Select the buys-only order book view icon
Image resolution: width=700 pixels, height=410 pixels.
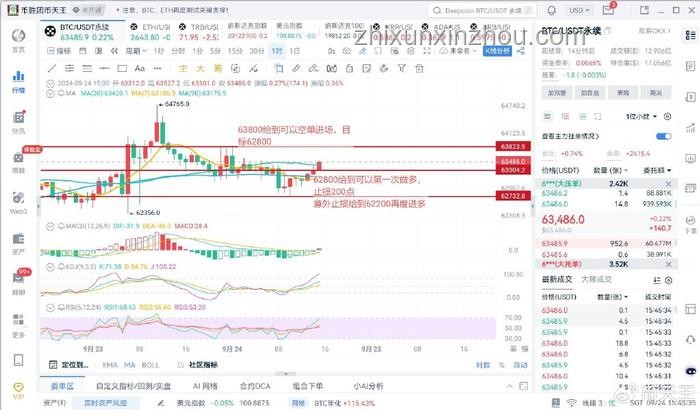(583, 116)
